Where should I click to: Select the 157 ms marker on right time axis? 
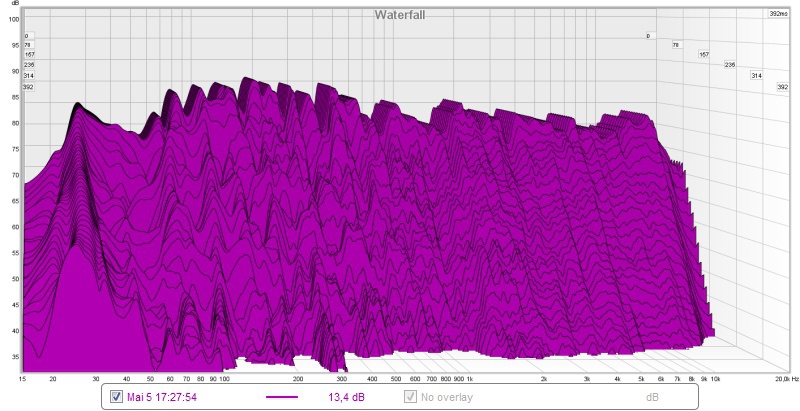(x=704, y=54)
